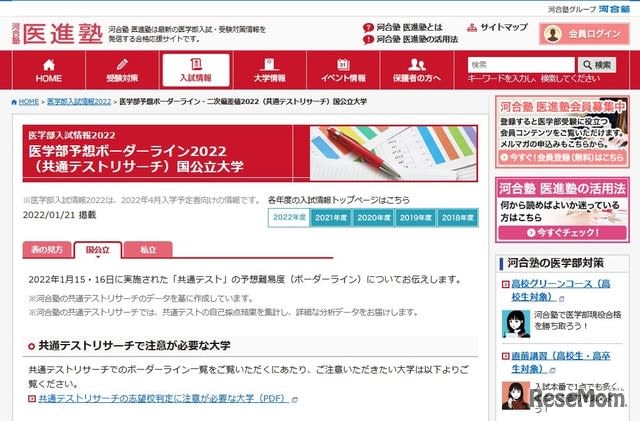Image resolution: width=640 pixels, height=421 pixels.
Task: Switch to the 国公立 tab
Action: (x=98, y=250)
